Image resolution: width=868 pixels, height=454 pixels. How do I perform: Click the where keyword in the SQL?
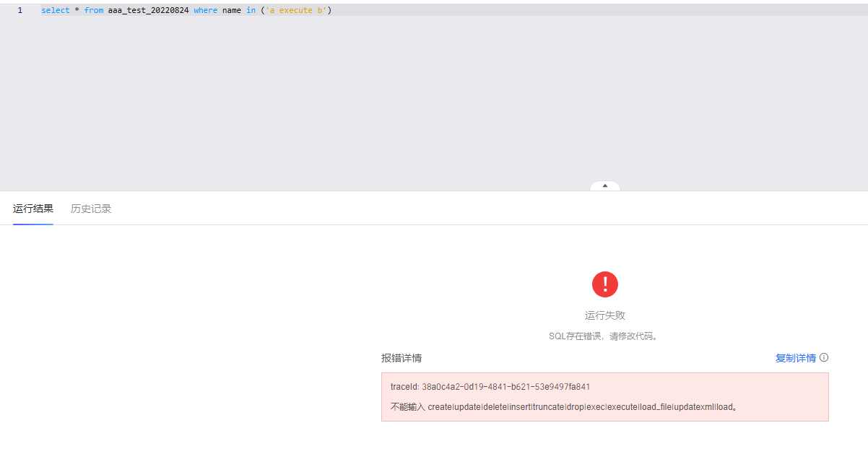tap(205, 11)
